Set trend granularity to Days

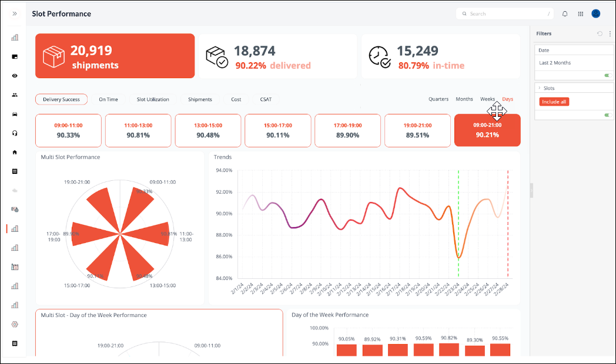point(508,99)
